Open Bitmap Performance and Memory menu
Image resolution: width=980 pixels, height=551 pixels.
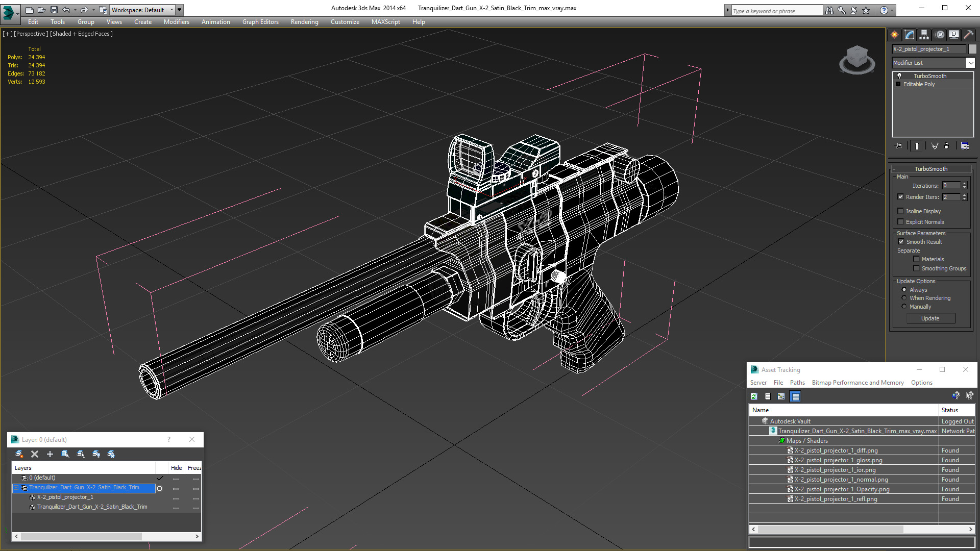click(x=857, y=383)
